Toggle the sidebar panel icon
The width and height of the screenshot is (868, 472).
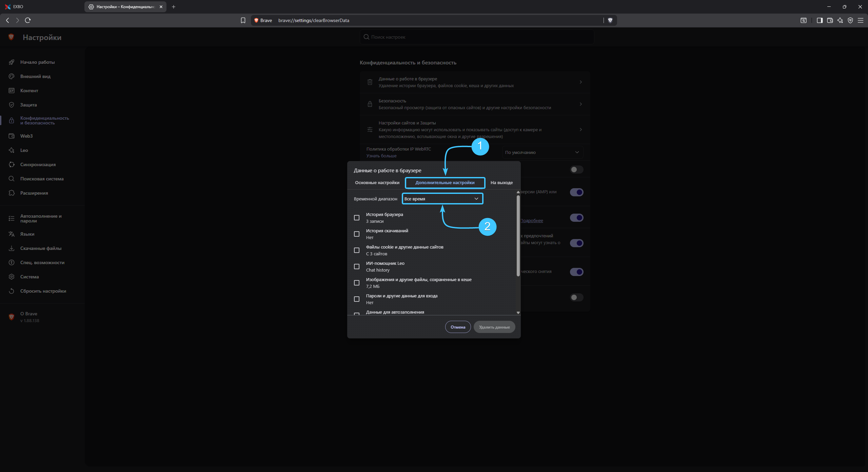tap(820, 20)
